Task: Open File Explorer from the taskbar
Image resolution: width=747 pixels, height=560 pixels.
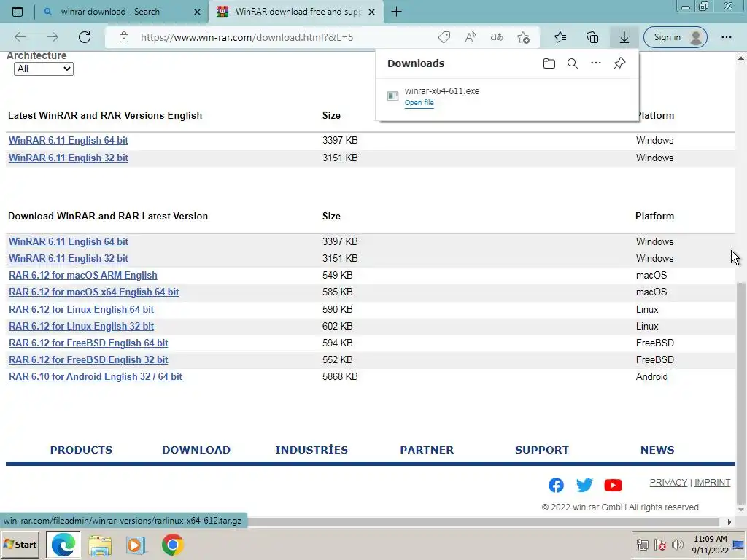Action: (x=99, y=545)
